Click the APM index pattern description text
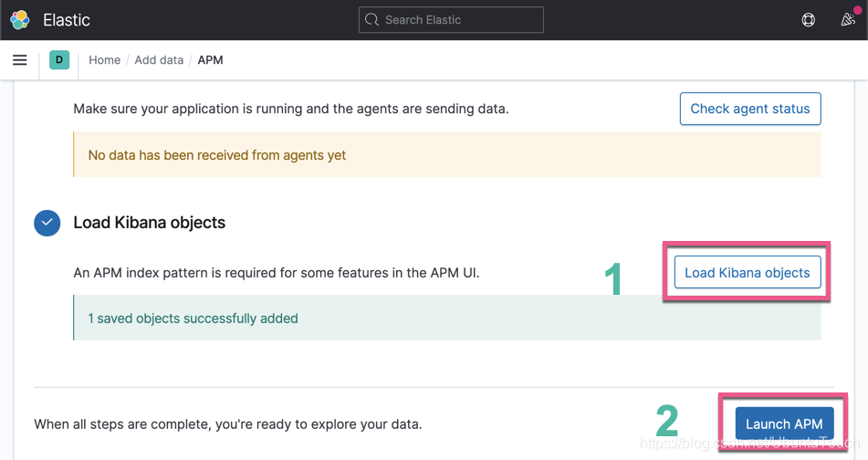Screen dimensions: 868x460 [x=276, y=272]
